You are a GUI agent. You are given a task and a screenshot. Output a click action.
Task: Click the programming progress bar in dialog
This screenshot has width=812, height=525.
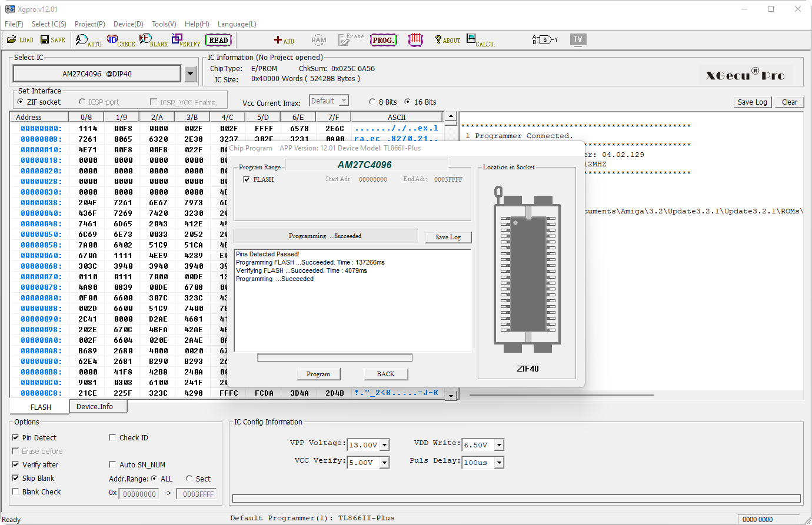pyautogui.click(x=335, y=357)
